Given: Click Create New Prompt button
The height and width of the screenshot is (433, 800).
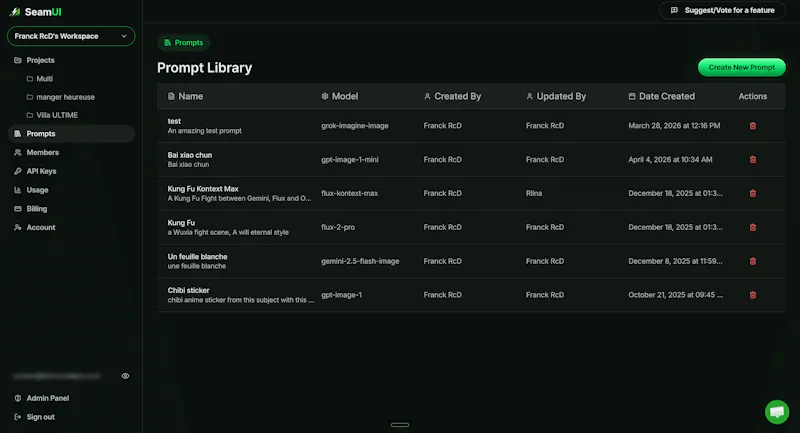Looking at the screenshot, I should click(741, 67).
